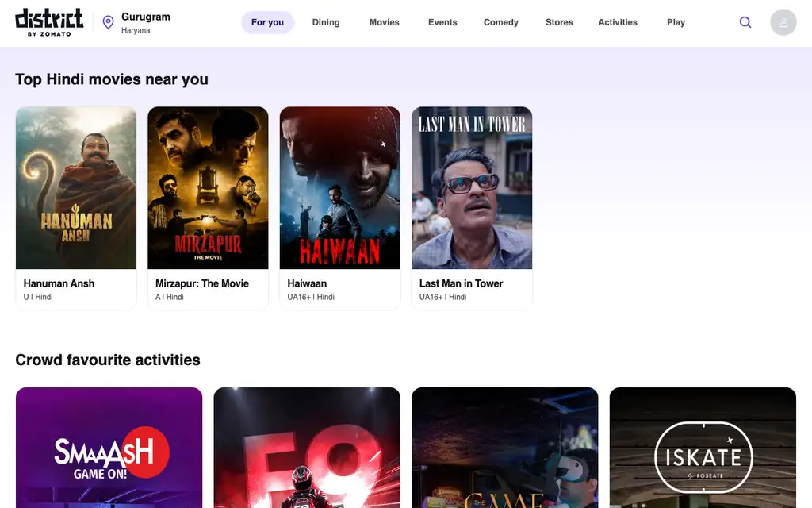Image resolution: width=812 pixels, height=508 pixels.
Task: Switch to the Comedy tab
Action: tap(501, 22)
